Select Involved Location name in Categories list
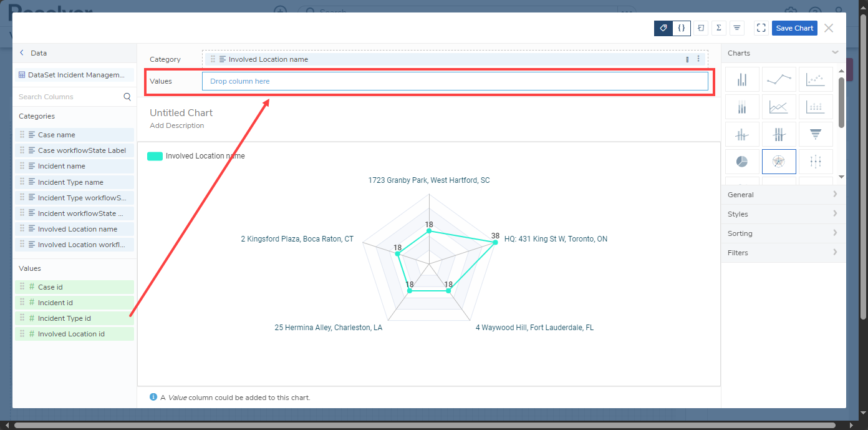Image resolution: width=868 pixels, height=430 pixels. [x=74, y=229]
